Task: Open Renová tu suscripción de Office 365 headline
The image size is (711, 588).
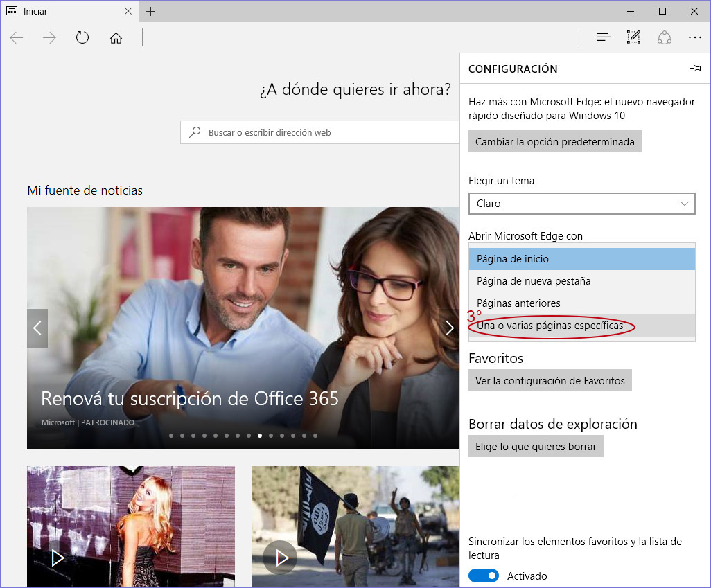Action: pyautogui.click(x=190, y=398)
